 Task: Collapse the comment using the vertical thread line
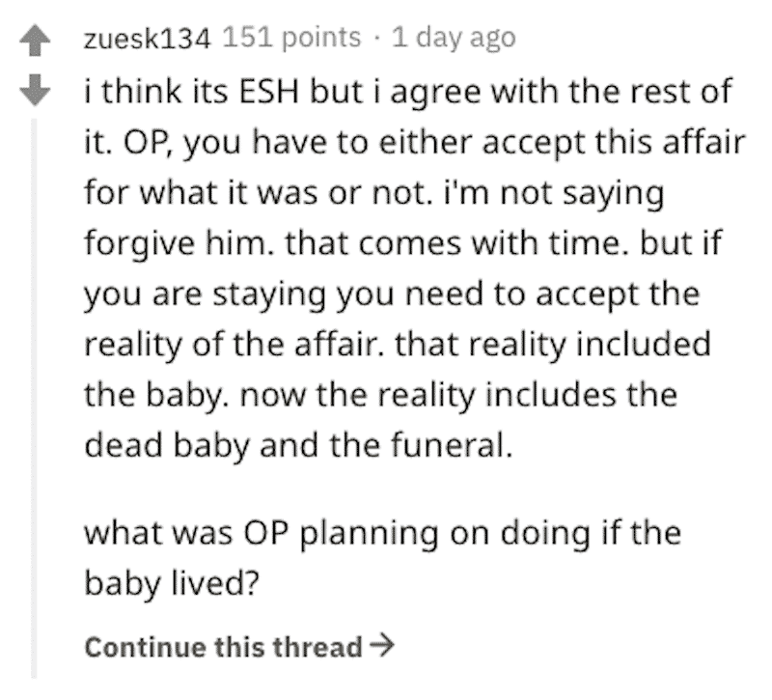pos(34,398)
